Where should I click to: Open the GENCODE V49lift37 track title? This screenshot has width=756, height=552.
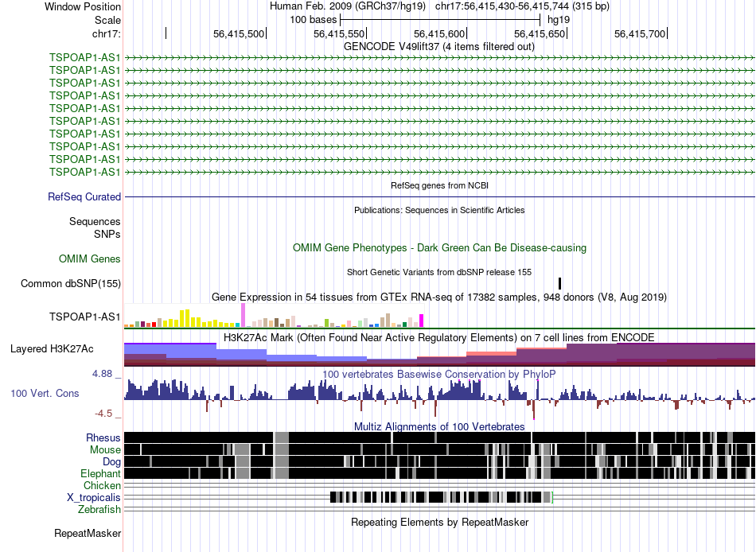[438, 47]
